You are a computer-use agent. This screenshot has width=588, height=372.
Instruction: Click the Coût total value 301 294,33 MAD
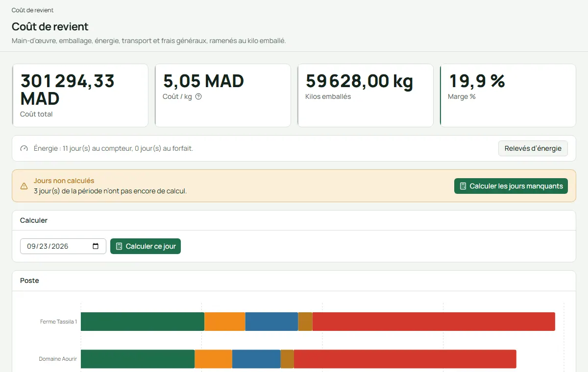(x=68, y=90)
